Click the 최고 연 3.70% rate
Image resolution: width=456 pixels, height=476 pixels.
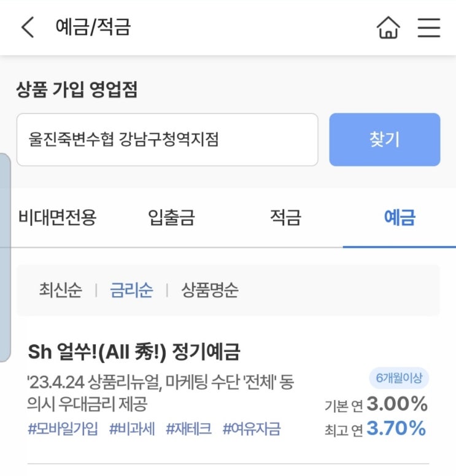[x=375, y=429]
